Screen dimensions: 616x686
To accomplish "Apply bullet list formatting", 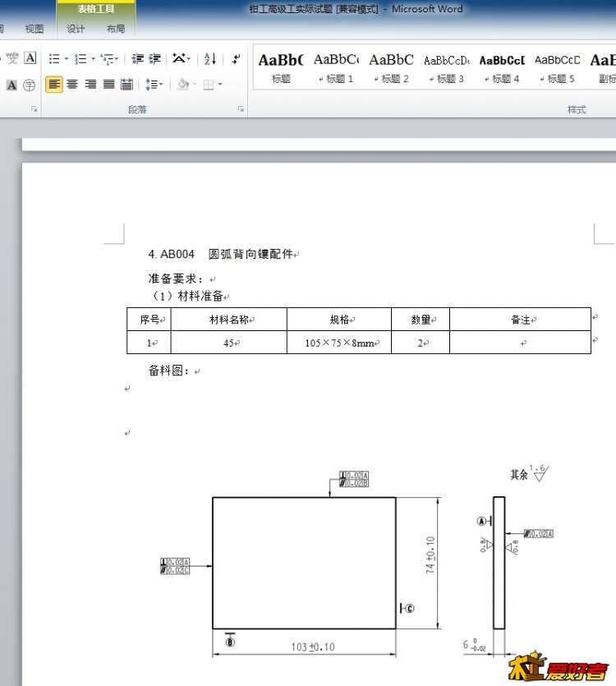I will (x=54, y=58).
